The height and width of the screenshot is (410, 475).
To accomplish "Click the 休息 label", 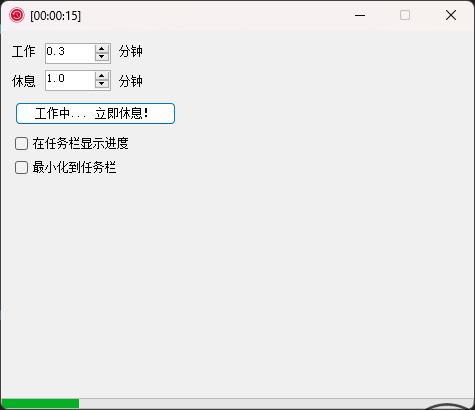I will tap(23, 81).
